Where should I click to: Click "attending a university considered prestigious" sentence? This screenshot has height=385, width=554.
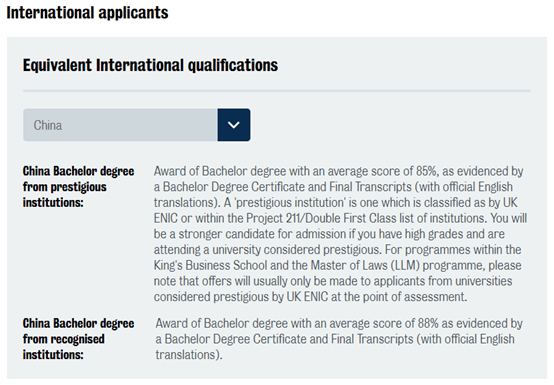267,250
